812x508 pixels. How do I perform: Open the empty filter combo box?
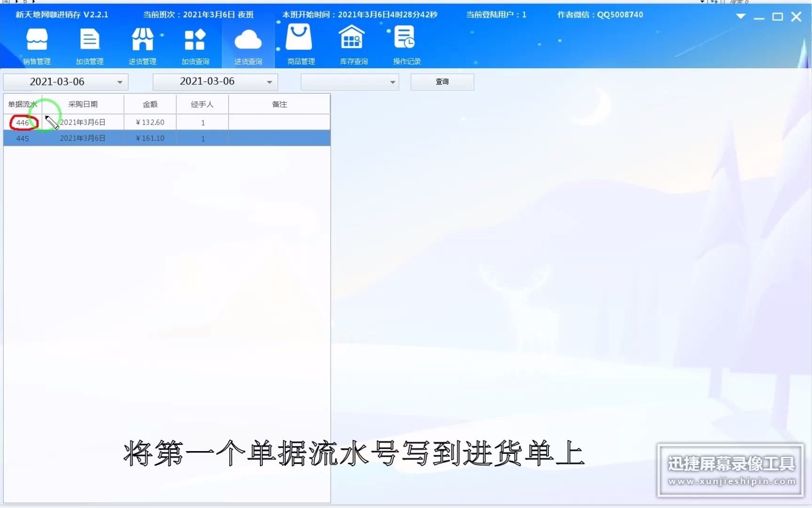click(350, 82)
